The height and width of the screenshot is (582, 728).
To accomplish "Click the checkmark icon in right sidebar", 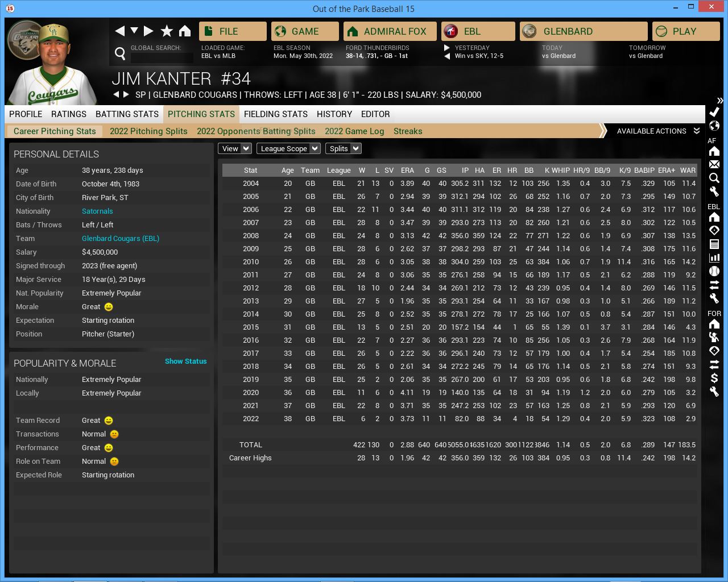I will click(x=714, y=112).
